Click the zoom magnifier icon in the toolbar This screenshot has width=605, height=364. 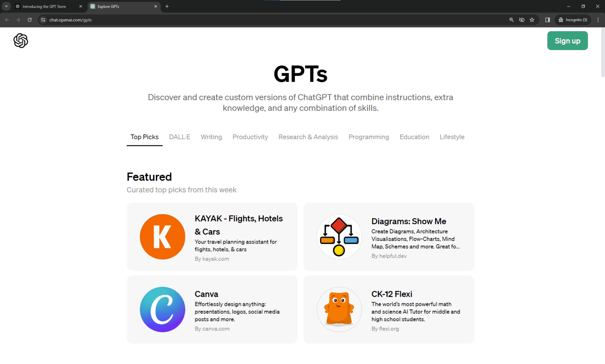[511, 20]
